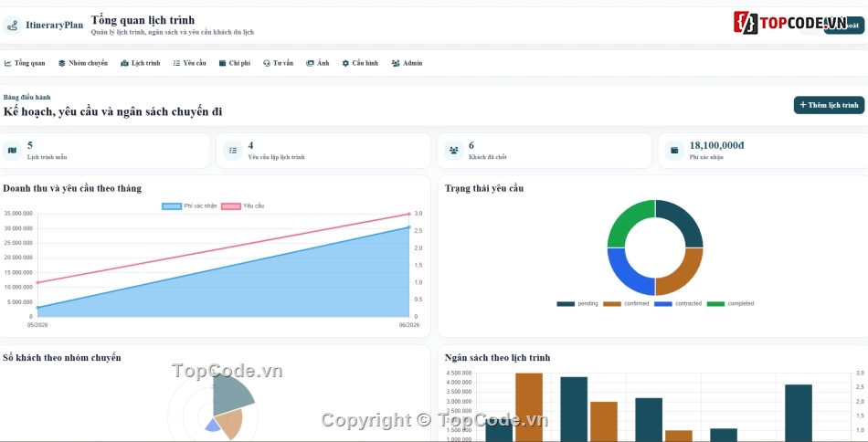The width and height of the screenshot is (868, 442).
Task: Go to the Tổng quan tab
Action: click(25, 63)
